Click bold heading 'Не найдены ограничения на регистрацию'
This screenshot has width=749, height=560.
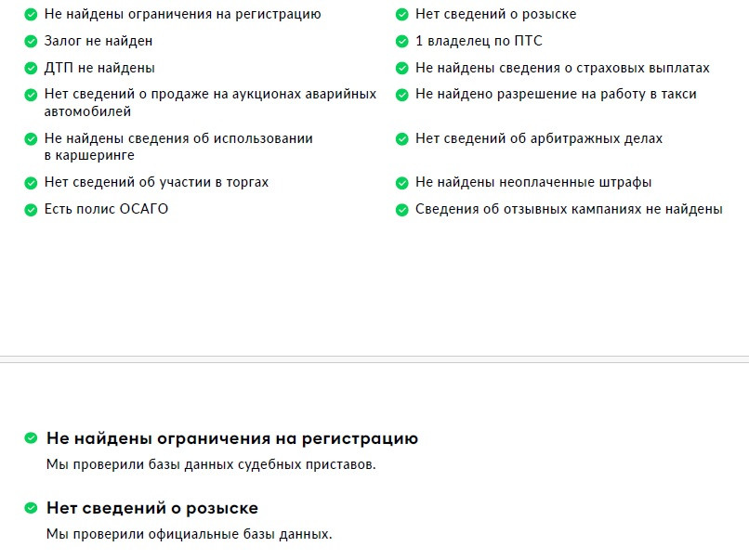click(232, 438)
